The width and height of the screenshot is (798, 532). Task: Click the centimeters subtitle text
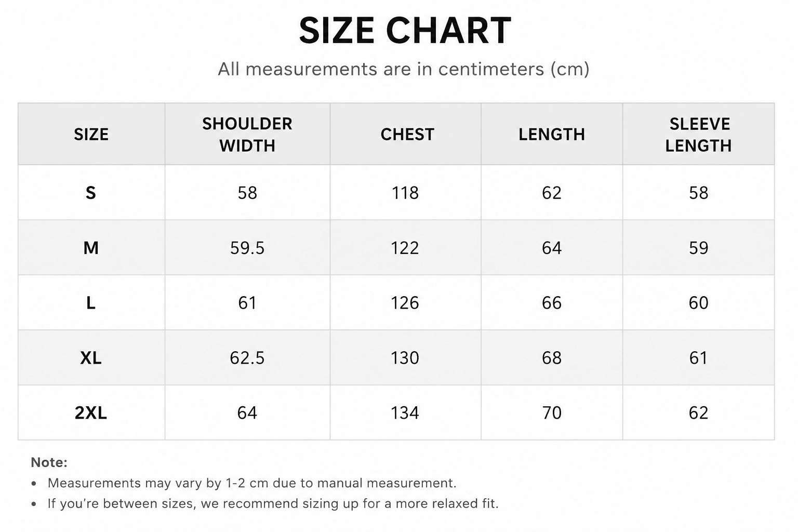click(x=404, y=69)
